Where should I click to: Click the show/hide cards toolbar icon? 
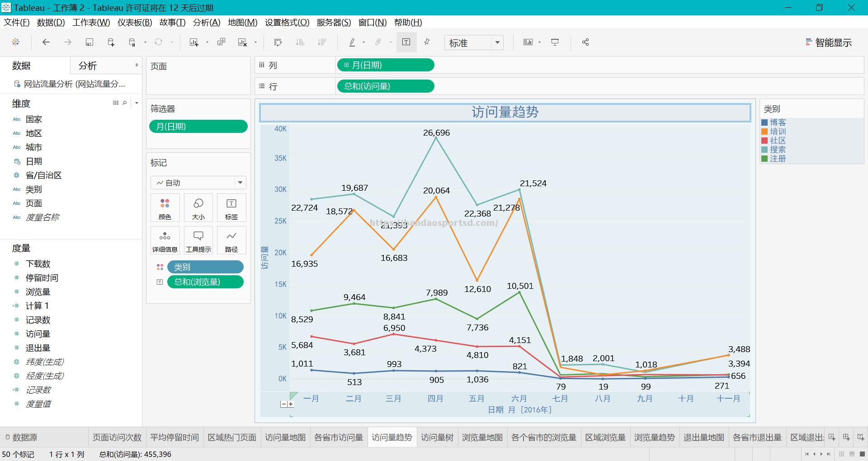point(528,42)
